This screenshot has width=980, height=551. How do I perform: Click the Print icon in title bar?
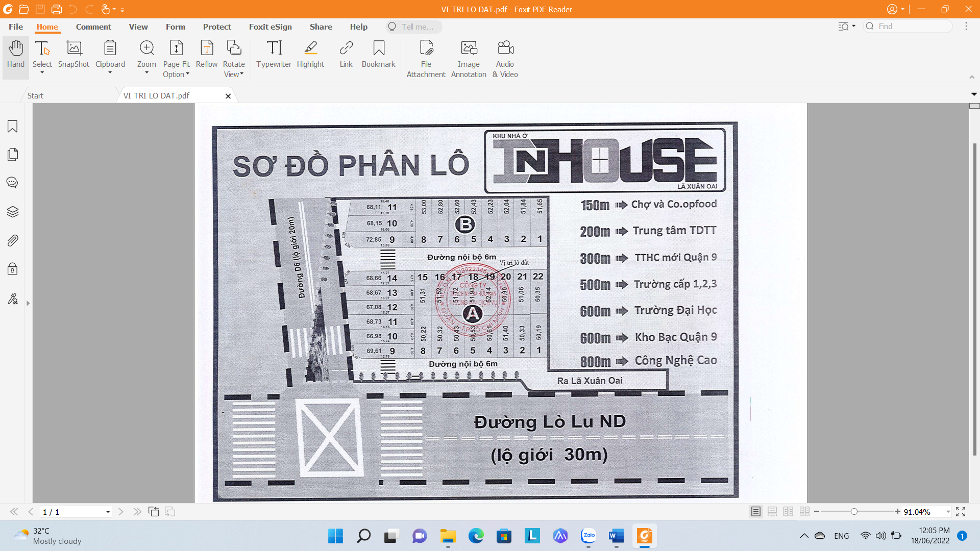[x=57, y=9]
